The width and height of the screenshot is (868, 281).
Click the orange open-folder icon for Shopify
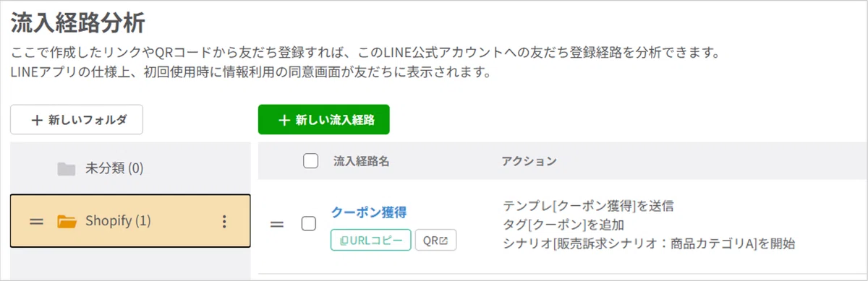[67, 222]
